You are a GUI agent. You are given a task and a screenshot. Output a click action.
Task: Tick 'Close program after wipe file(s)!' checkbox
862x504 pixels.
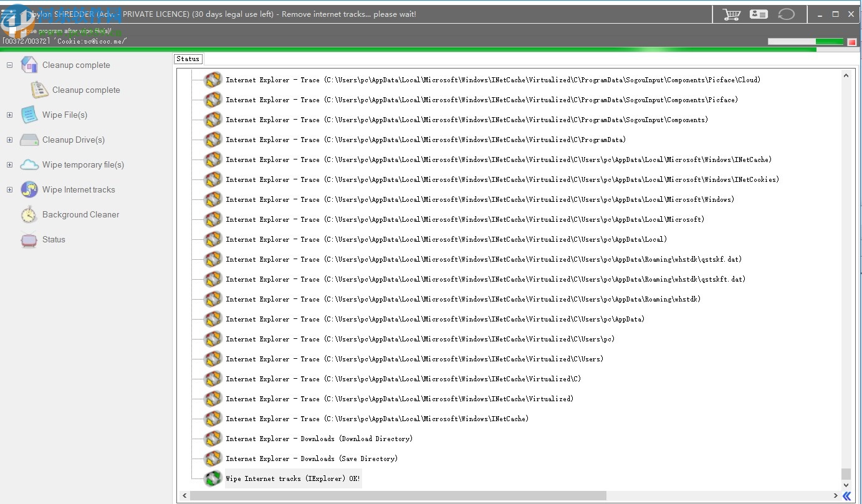(12, 31)
